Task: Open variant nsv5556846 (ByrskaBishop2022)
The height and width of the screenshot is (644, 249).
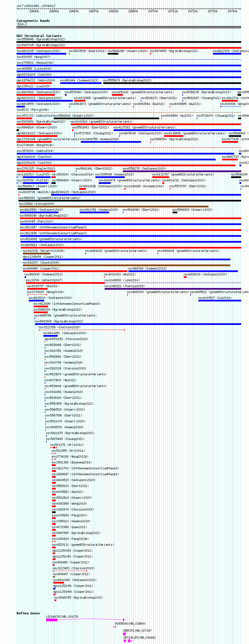Action: tap(41, 39)
